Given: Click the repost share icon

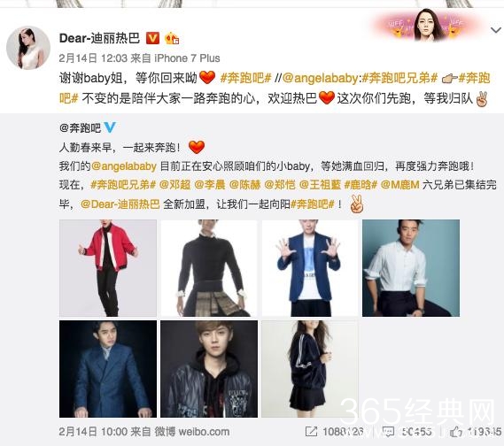Looking at the screenshot, I should click(x=311, y=432).
